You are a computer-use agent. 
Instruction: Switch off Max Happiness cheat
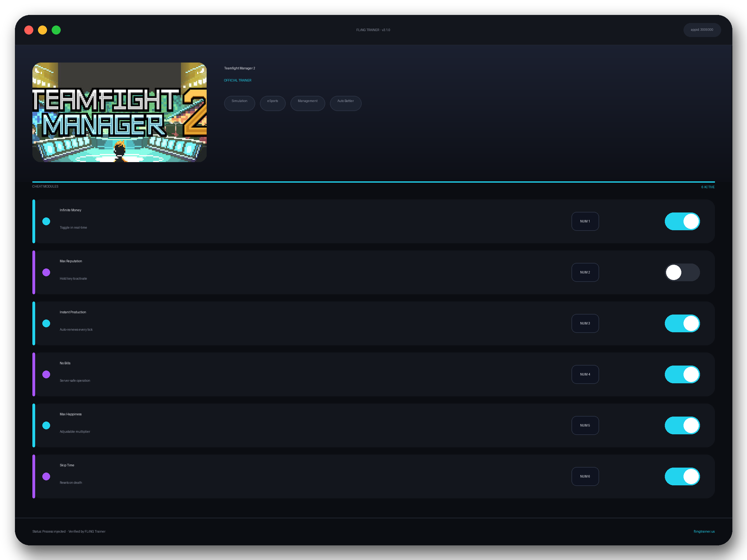682,425
